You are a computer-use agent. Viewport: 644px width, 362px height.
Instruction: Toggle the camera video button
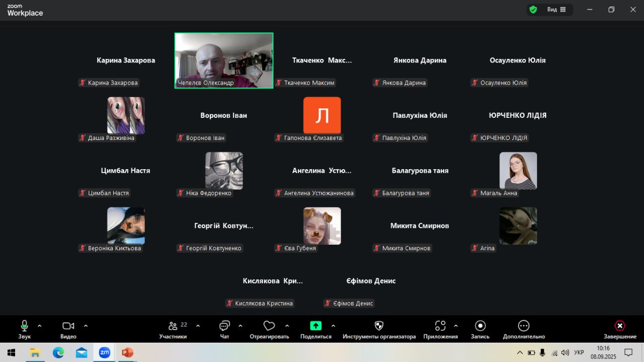tap(68, 326)
